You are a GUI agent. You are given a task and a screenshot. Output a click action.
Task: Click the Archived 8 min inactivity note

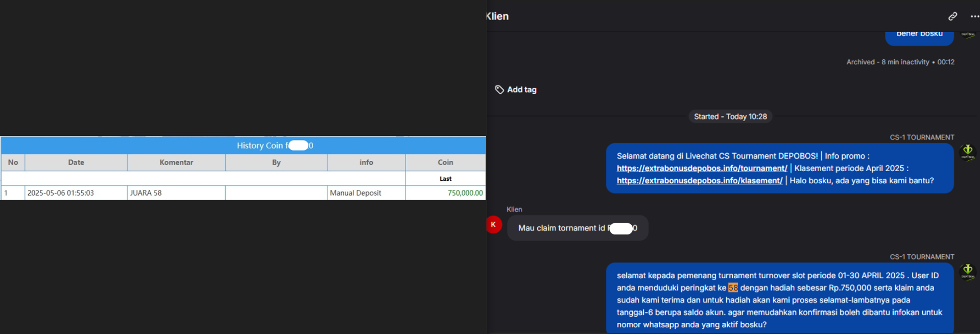click(900, 62)
